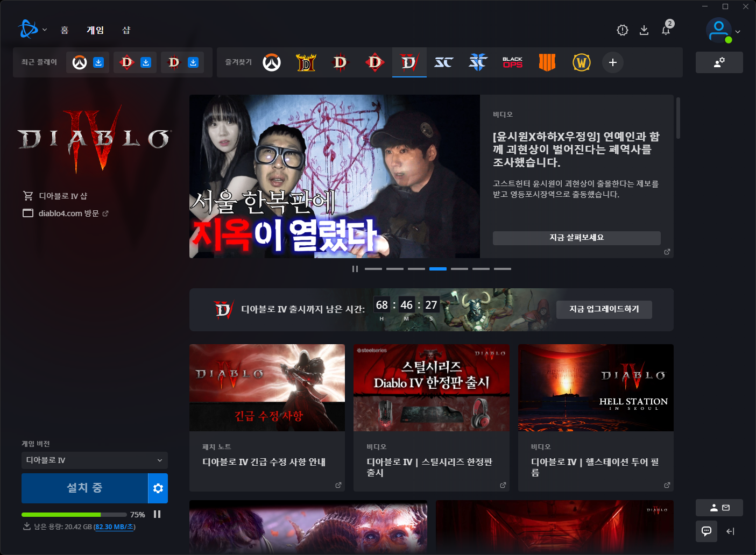This screenshot has height=555, width=756.
Task: Open 헬스테이션 투어 필름 card
Action: (x=596, y=418)
